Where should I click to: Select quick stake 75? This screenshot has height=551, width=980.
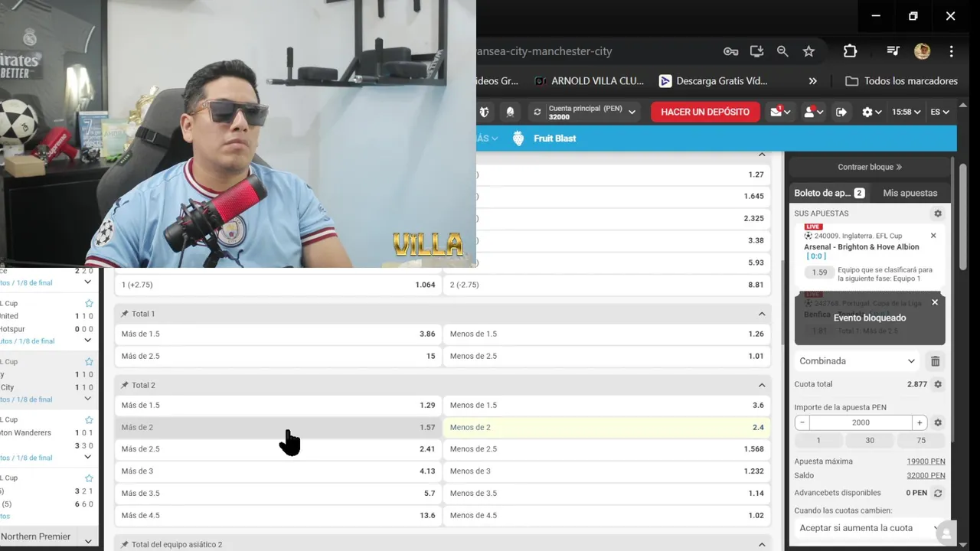[x=921, y=440]
